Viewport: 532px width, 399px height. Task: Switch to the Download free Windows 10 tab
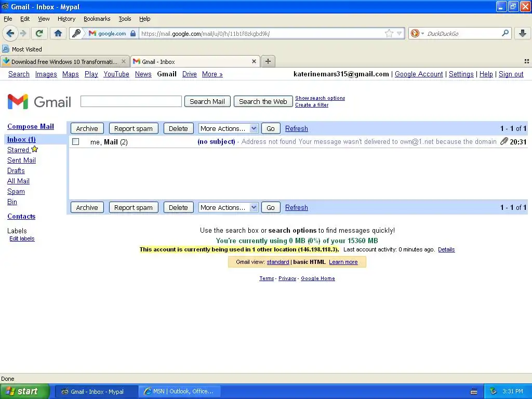tap(64, 61)
